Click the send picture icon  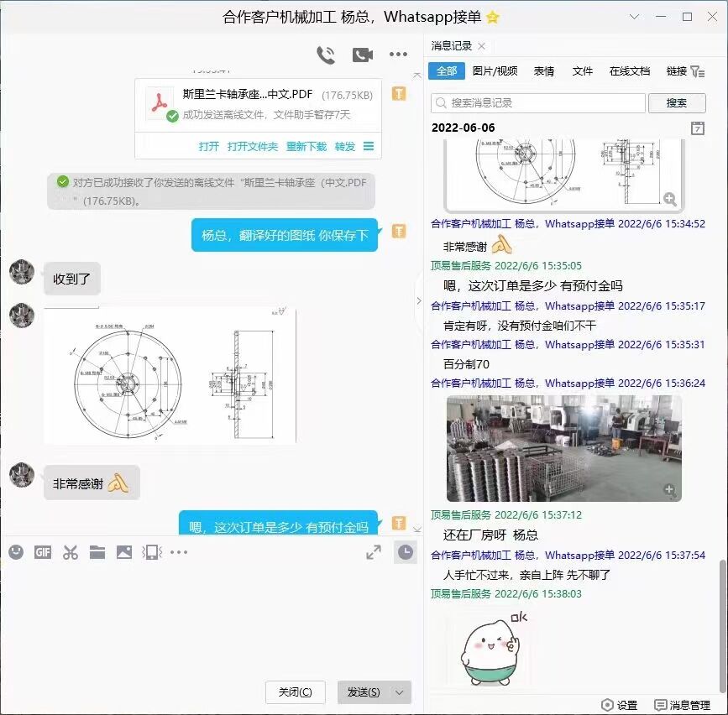click(124, 552)
